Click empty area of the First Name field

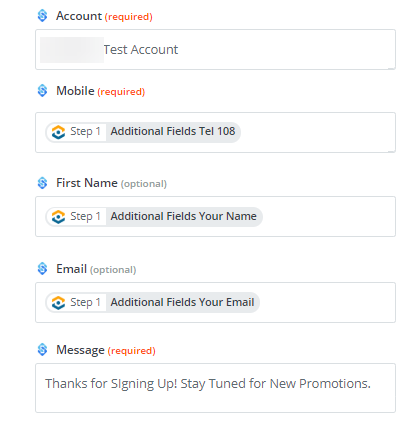coord(328,217)
